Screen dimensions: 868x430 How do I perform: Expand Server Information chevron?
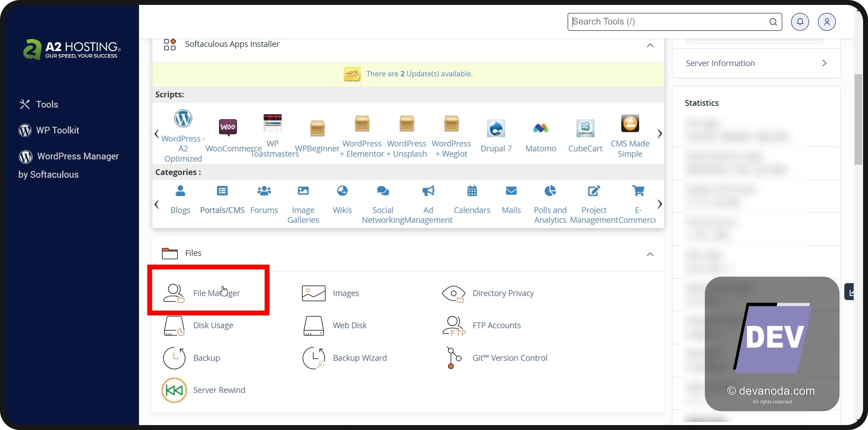(x=824, y=63)
